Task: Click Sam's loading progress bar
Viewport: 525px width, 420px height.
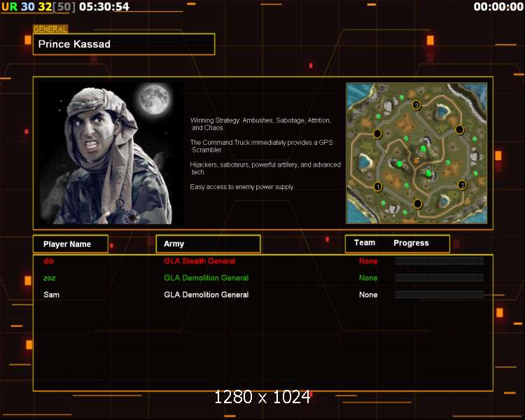Action: (440, 295)
